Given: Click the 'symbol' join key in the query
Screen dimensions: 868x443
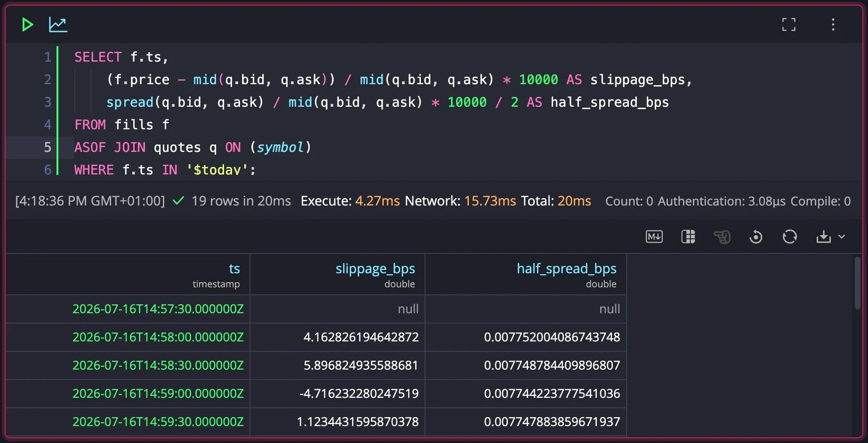Looking at the screenshot, I should click(x=280, y=148).
